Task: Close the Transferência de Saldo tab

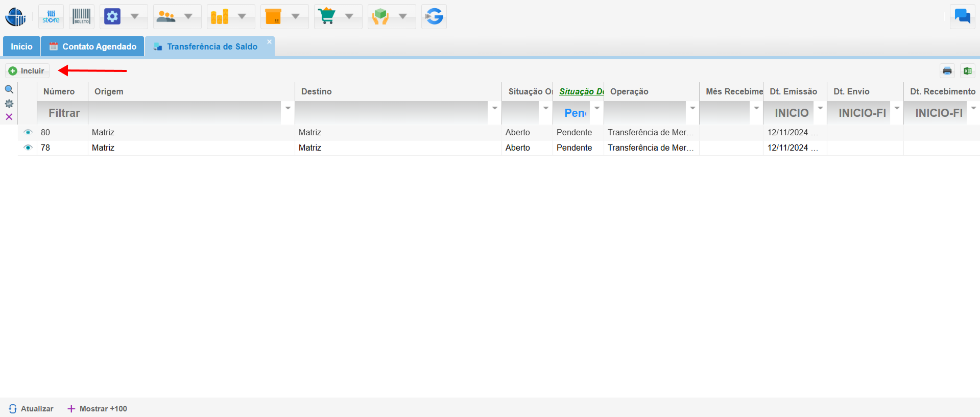Action: click(270, 42)
